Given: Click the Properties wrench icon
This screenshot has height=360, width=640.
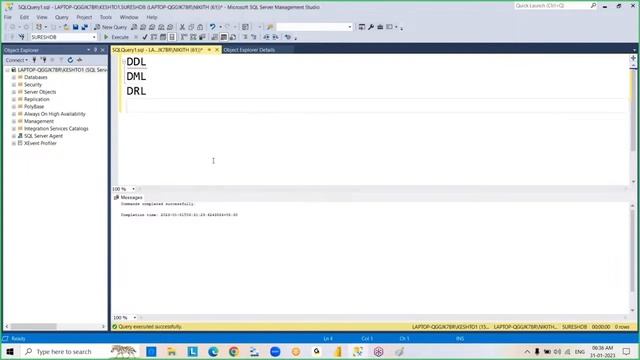Looking at the screenshot, I should [371, 27].
